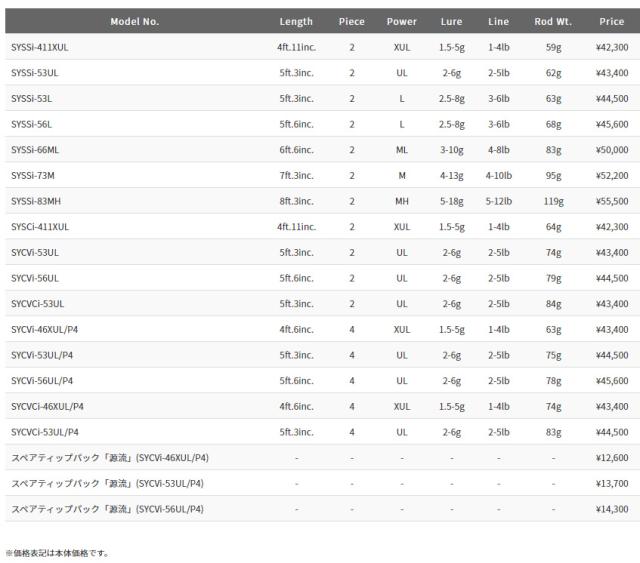Click the 5-12lb line cell
The image size is (640, 563).
498,201
